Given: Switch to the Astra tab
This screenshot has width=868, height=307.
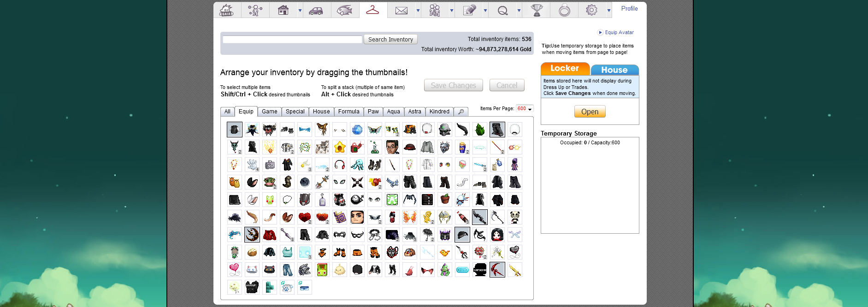Looking at the screenshot, I should tap(415, 112).
